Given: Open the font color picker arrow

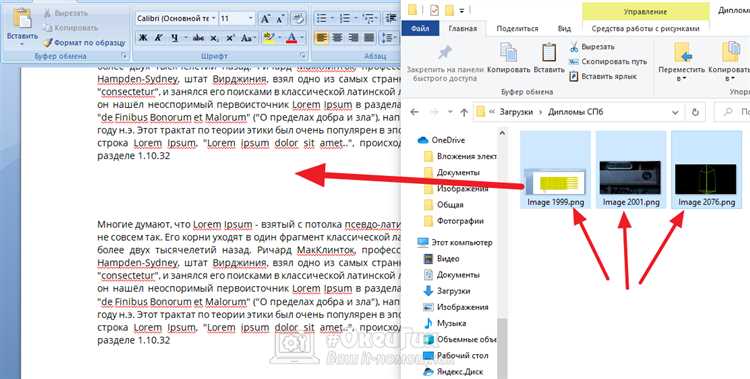Looking at the screenshot, I should [x=303, y=38].
